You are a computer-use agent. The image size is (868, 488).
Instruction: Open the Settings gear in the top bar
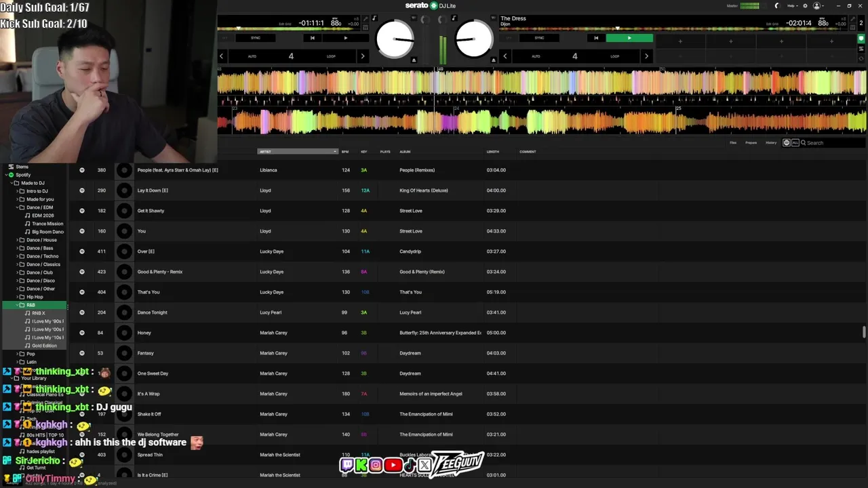[805, 5]
